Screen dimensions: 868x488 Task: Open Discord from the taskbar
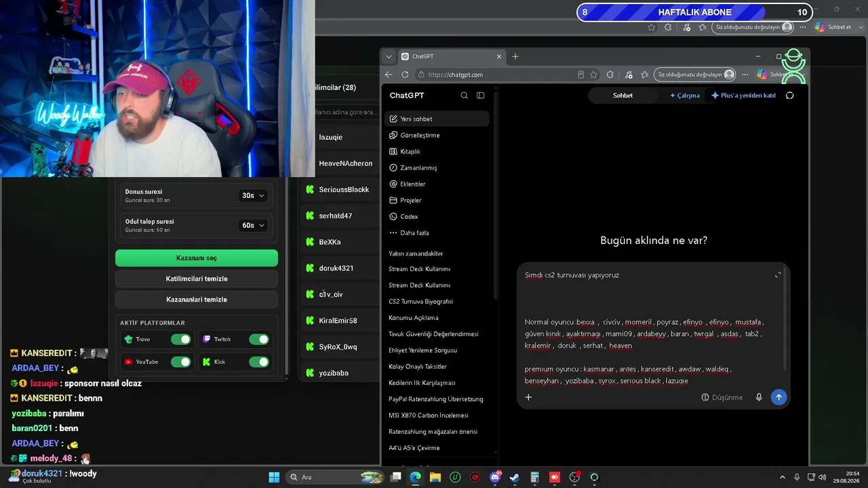(495, 477)
